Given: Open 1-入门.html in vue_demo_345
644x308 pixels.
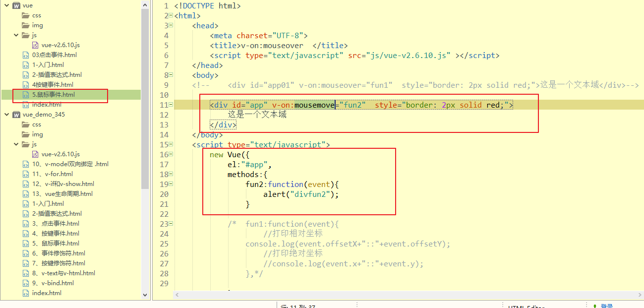Looking at the screenshot, I should [48, 204].
